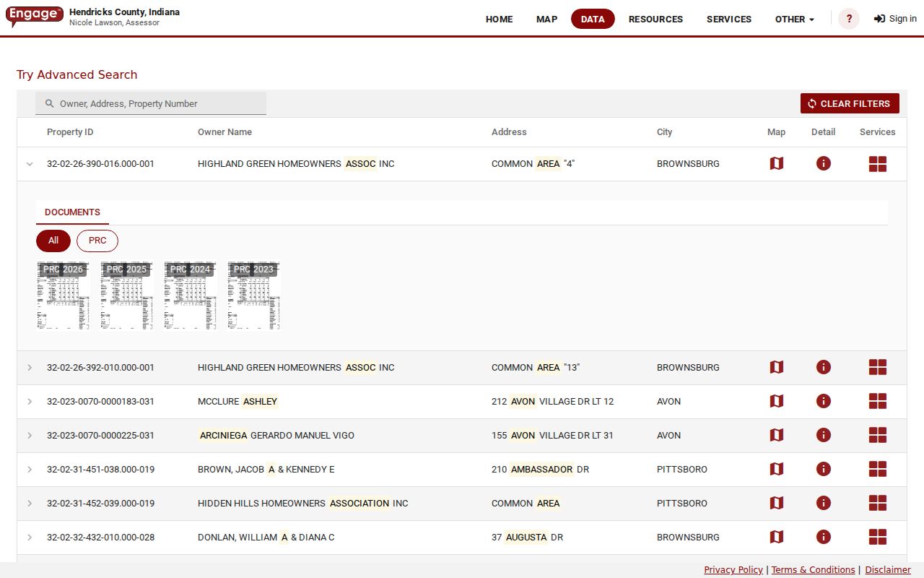The image size is (924, 578).
Task: Open map for Hidden Hills Homeowners Association
Action: coord(777,504)
